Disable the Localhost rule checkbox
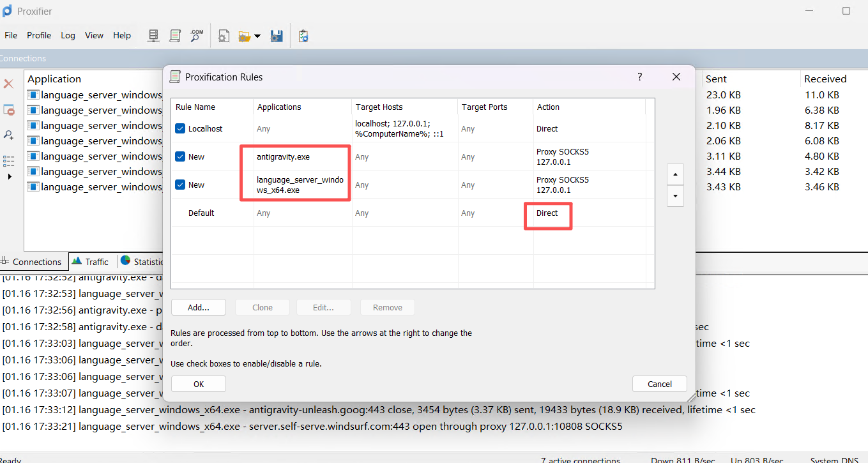Screen dimensions: 868x463 pyautogui.click(x=180, y=129)
